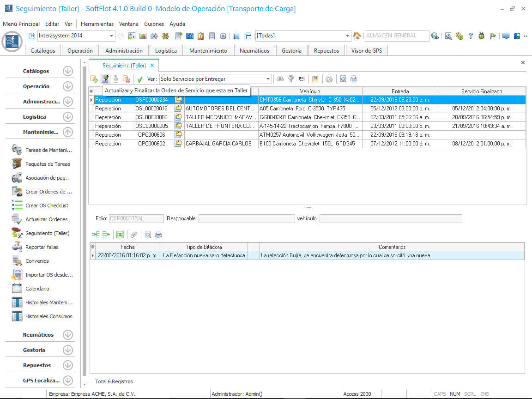The width and height of the screenshot is (532, 399).
Task: Export bitácora to Excel with the green icon
Action: click(120, 235)
